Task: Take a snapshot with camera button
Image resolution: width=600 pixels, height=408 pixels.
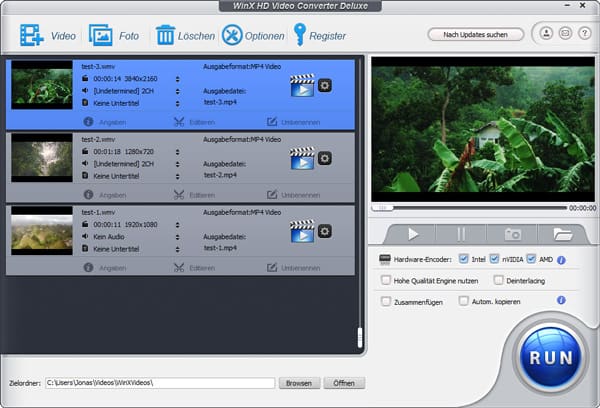Action: click(512, 233)
